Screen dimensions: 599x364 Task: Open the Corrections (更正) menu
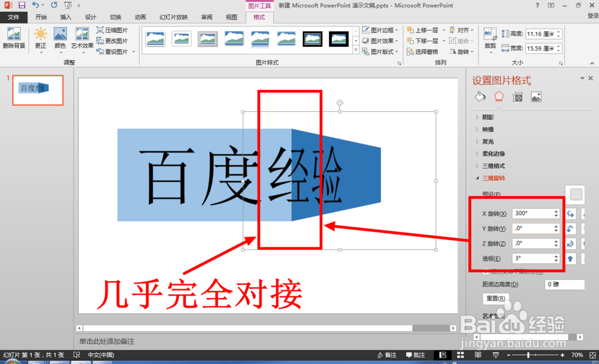[41, 40]
